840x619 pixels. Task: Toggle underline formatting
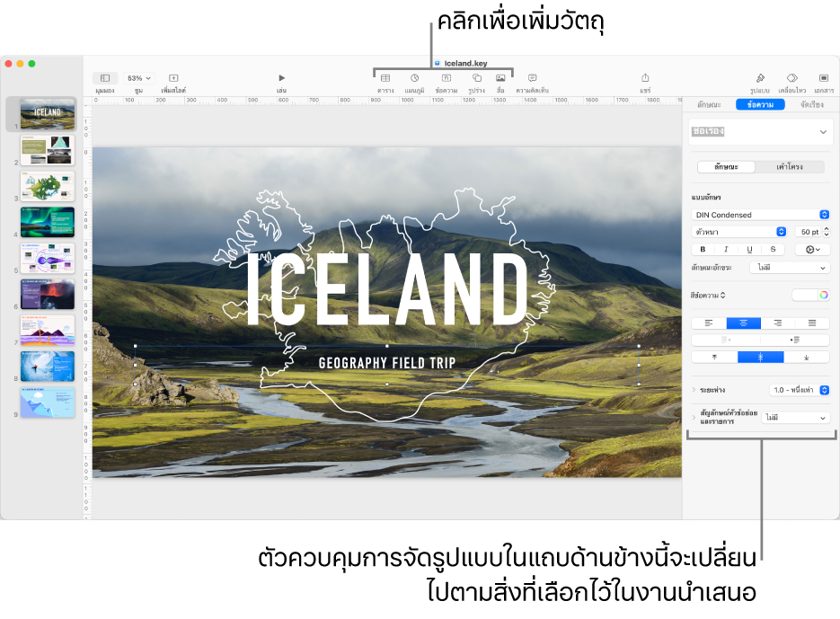[x=749, y=249]
